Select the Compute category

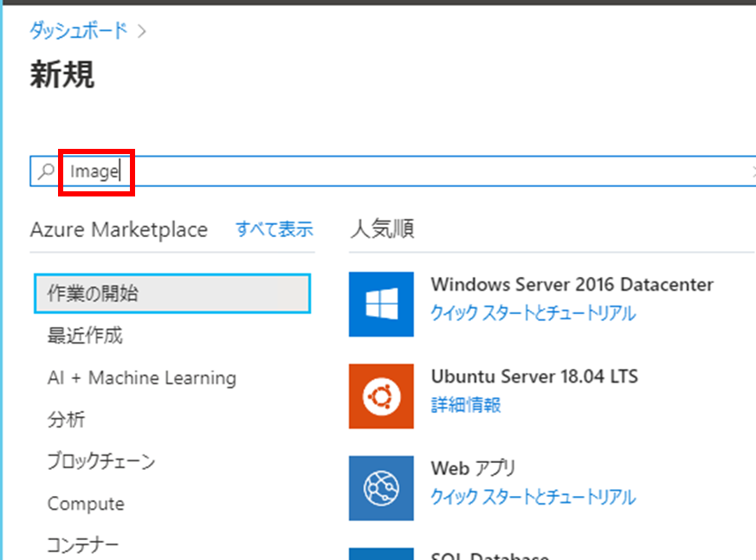[x=86, y=504]
